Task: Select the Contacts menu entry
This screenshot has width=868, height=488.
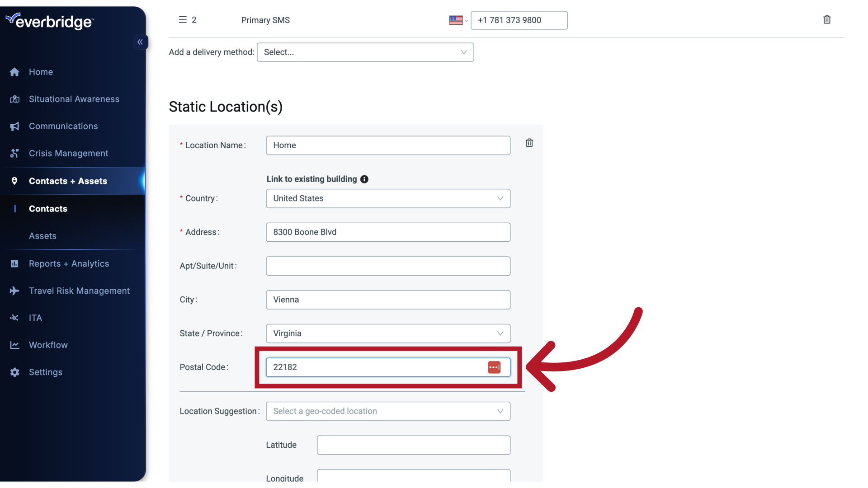Action: click(48, 208)
